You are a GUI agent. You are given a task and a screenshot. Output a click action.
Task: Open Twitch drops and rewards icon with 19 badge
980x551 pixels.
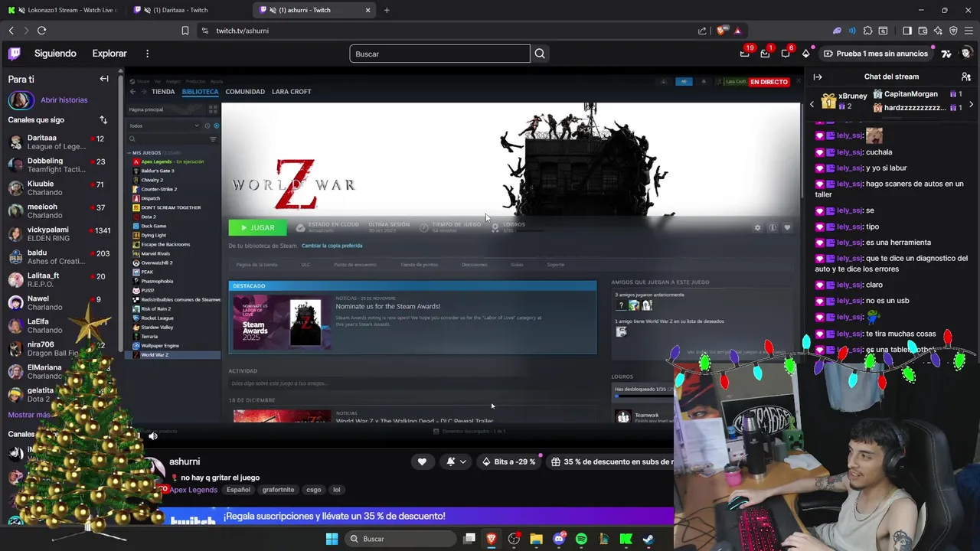click(744, 54)
